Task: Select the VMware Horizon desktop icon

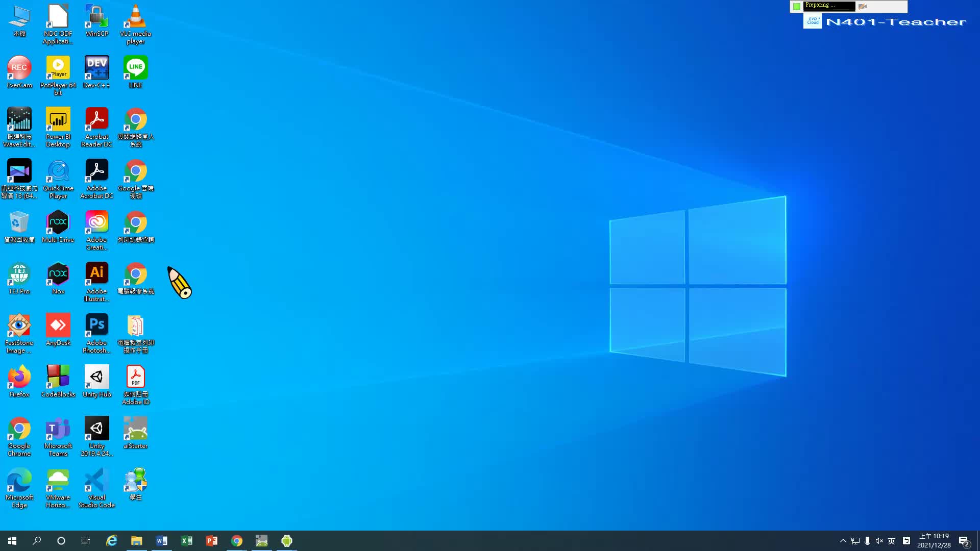Action: [58, 488]
